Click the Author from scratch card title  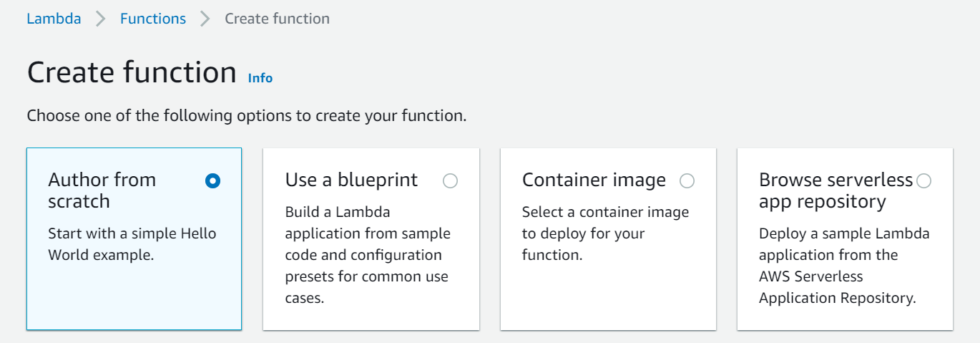tap(102, 190)
